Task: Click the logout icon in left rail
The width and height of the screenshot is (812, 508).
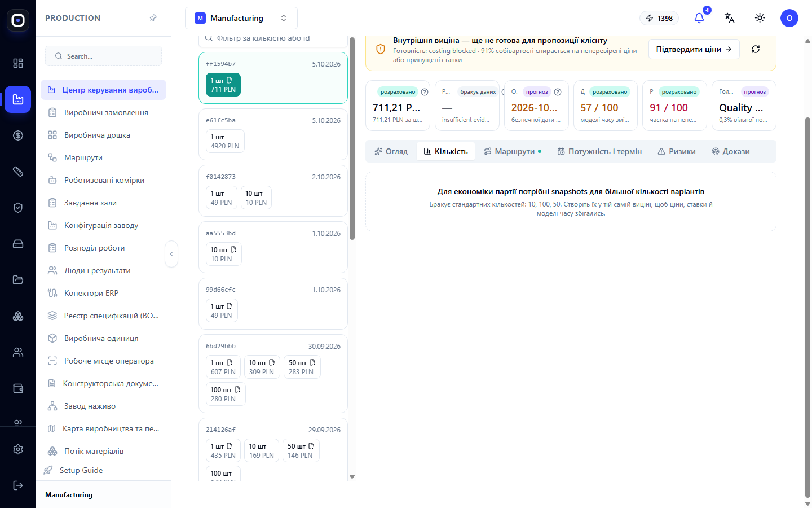Action: [x=18, y=485]
